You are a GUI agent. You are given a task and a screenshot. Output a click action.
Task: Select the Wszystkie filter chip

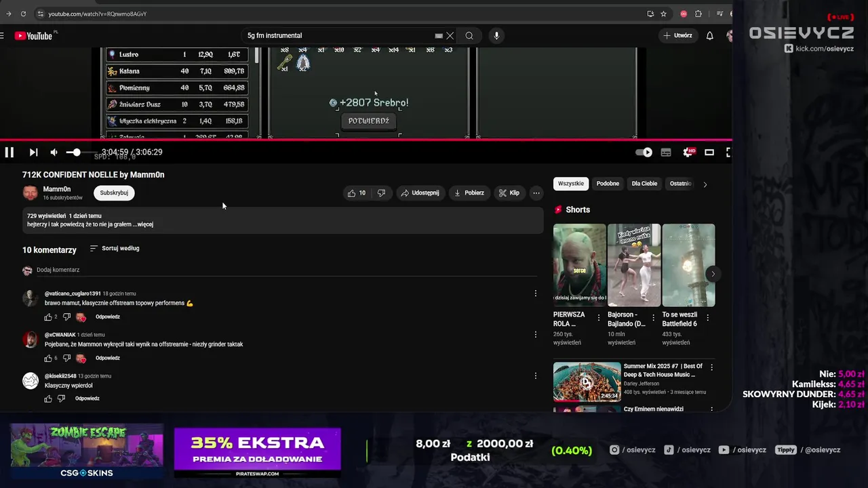(x=571, y=184)
